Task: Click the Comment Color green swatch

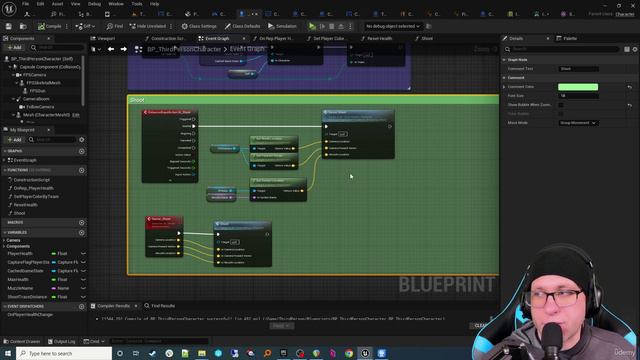Action: pos(578,87)
